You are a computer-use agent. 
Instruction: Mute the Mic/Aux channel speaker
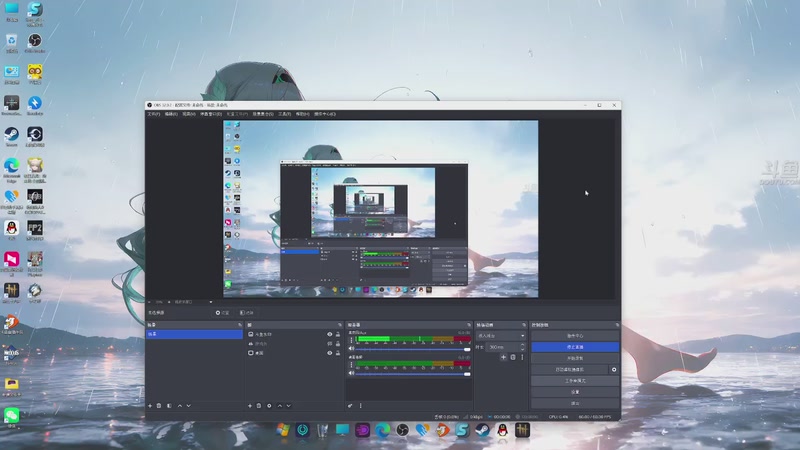point(351,348)
